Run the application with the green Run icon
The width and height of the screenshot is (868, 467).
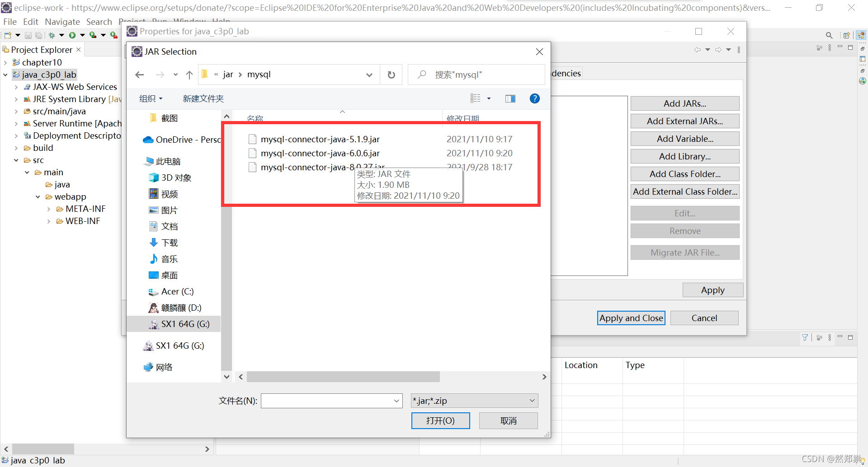pyautogui.click(x=72, y=35)
